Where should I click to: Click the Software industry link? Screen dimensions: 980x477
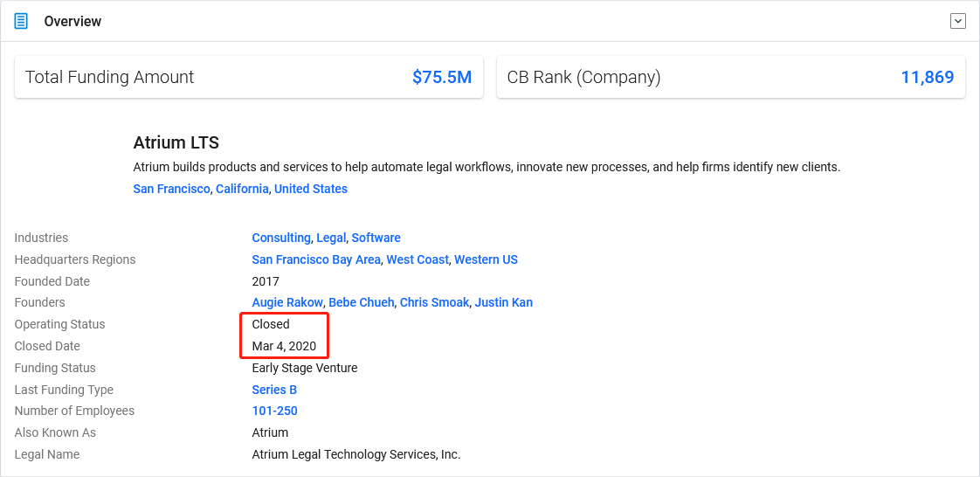(376, 238)
